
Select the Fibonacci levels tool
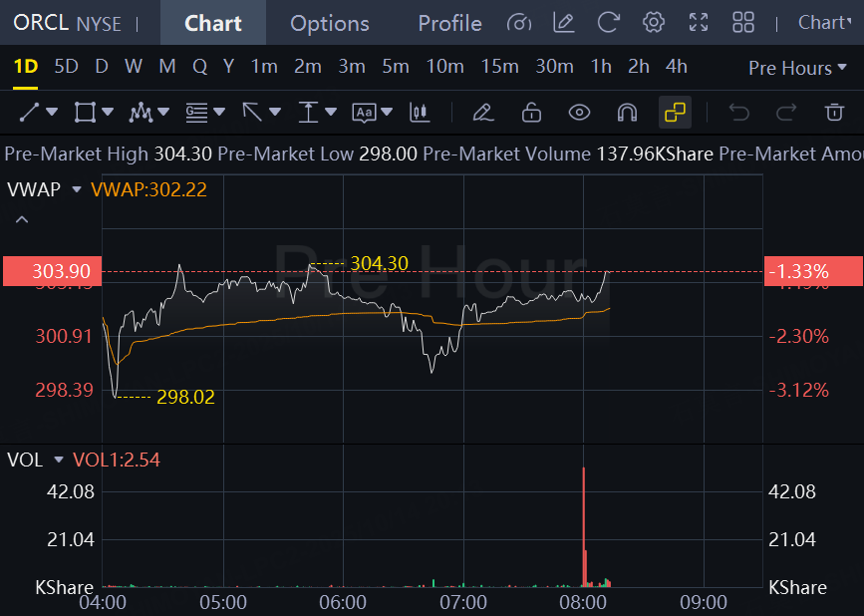pos(196,113)
